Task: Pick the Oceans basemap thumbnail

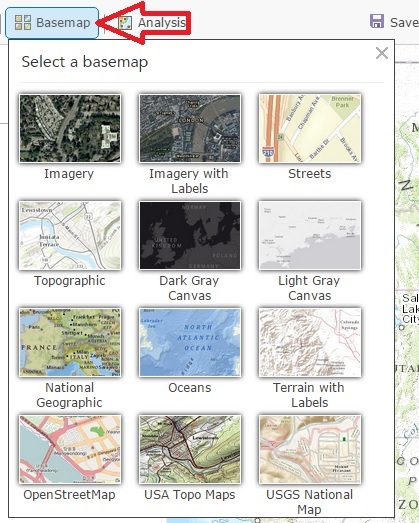Action: 190,342
